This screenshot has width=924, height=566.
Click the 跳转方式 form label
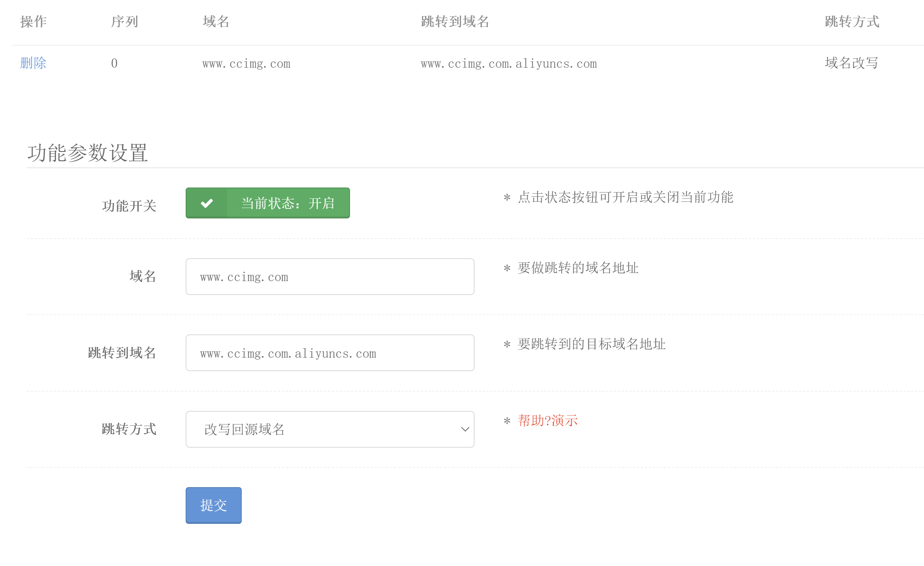pos(129,429)
